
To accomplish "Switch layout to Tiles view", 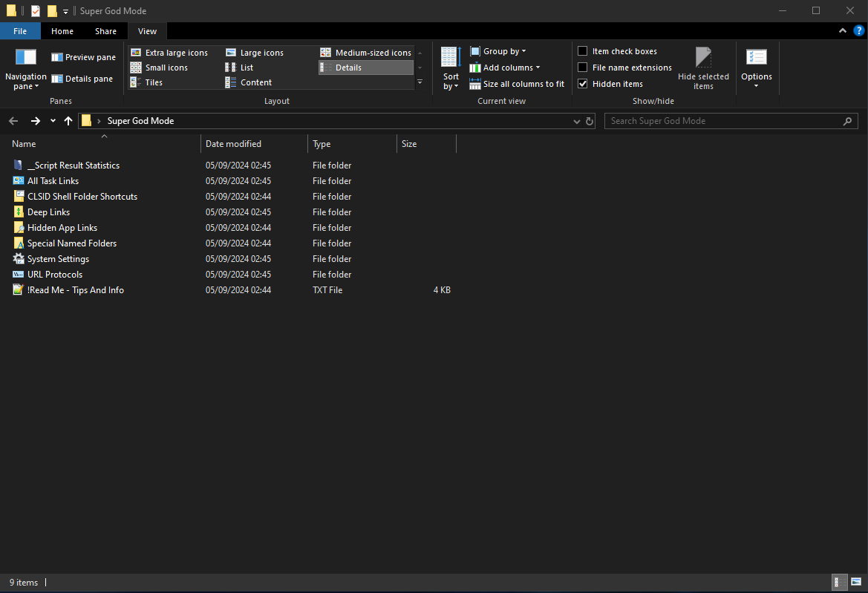I will (x=146, y=82).
